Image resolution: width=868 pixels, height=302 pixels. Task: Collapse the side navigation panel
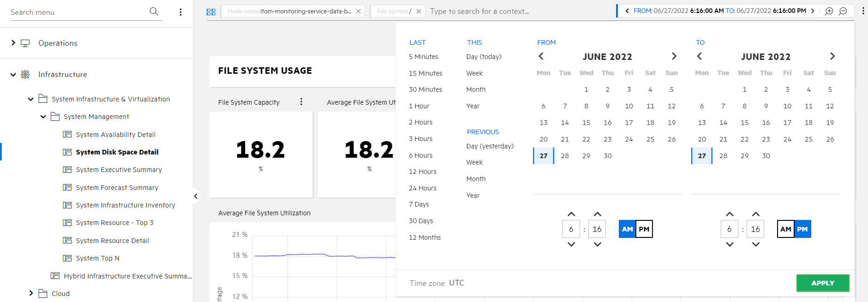[x=196, y=196]
